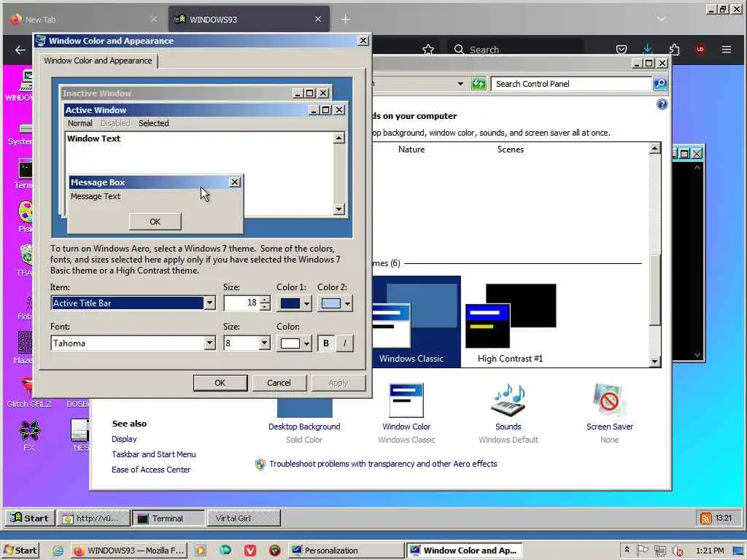Open the Color 2 dropdown
747x560 pixels.
tap(335, 303)
